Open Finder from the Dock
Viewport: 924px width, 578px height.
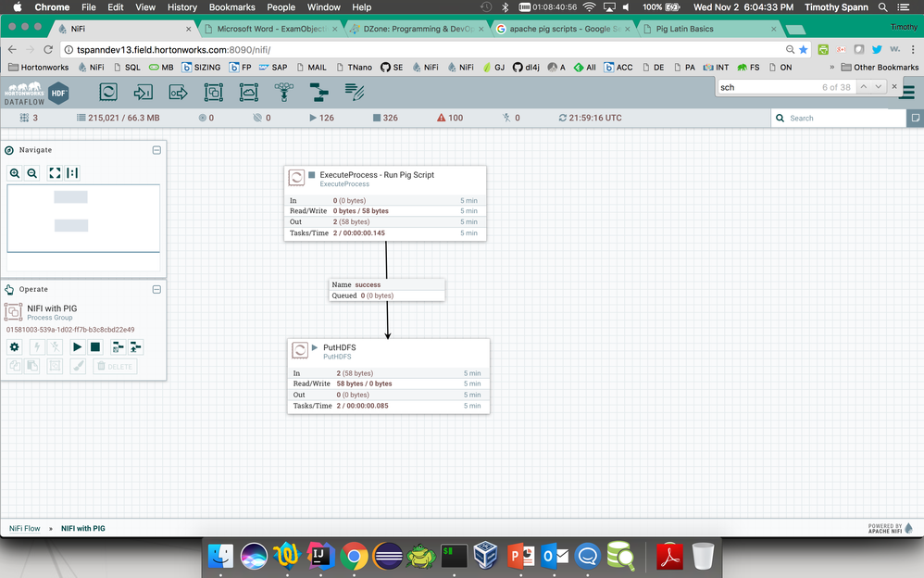click(x=221, y=556)
